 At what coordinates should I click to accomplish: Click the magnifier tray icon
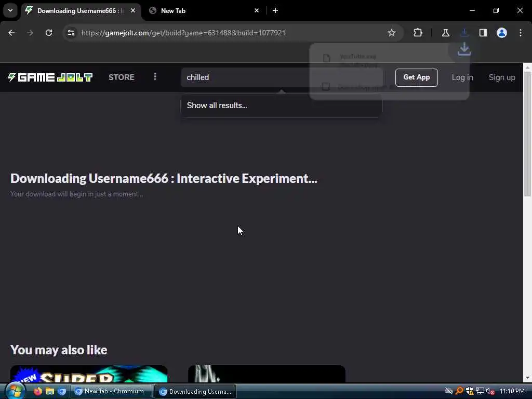[459, 391]
